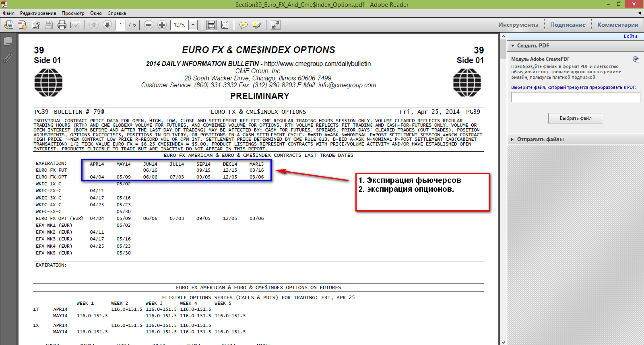Switch to read mode with expand icon
644x345 pixels.
click(275, 25)
